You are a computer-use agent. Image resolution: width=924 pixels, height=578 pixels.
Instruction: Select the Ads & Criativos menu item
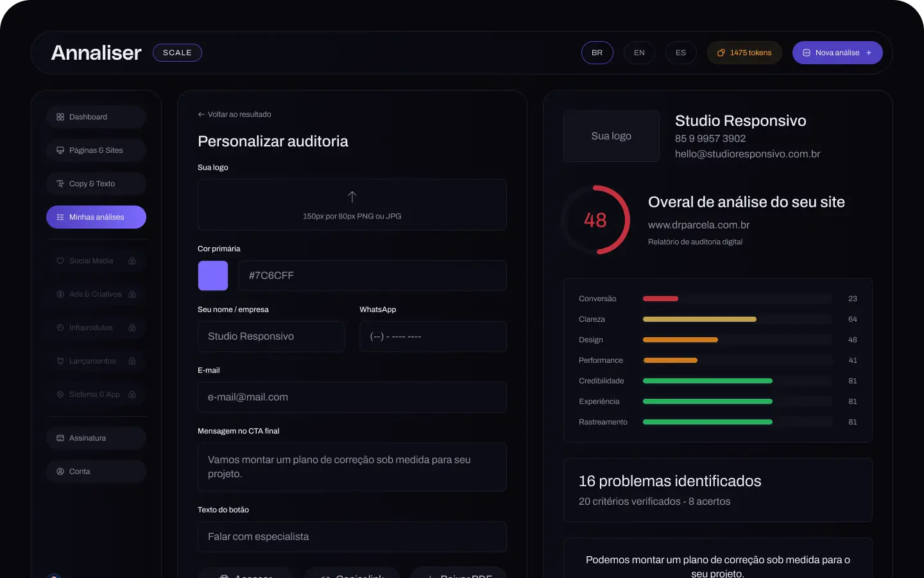[x=96, y=294]
